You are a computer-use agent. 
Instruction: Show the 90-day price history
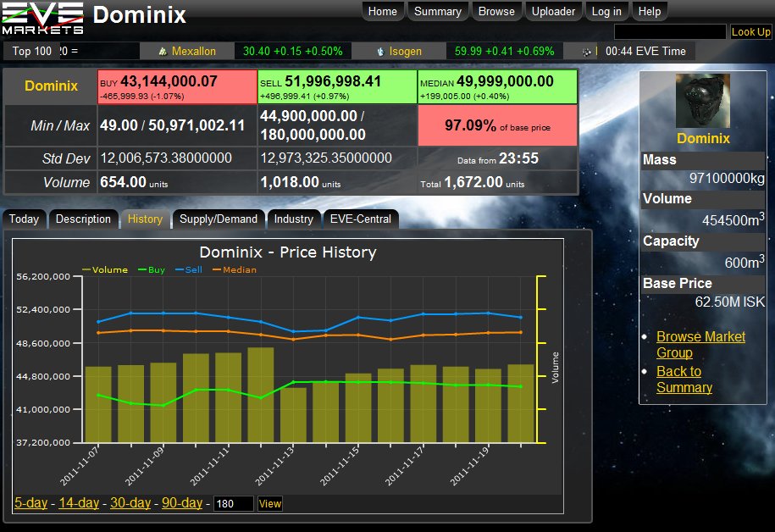182,503
